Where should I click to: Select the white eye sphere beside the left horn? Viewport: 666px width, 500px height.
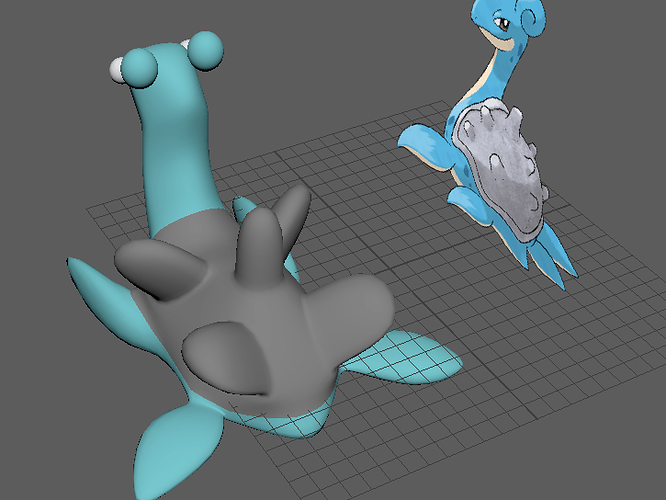click(x=116, y=69)
